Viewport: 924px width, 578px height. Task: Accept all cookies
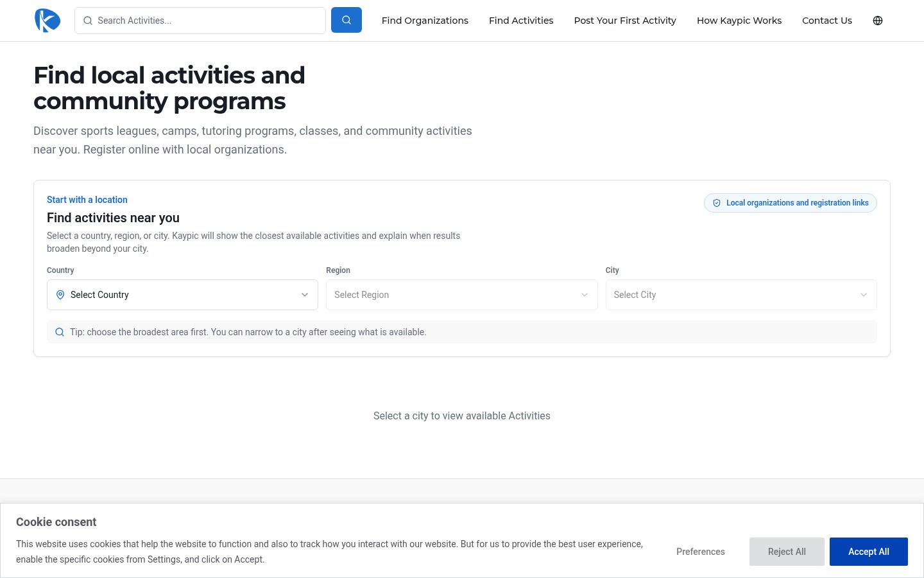(x=869, y=552)
